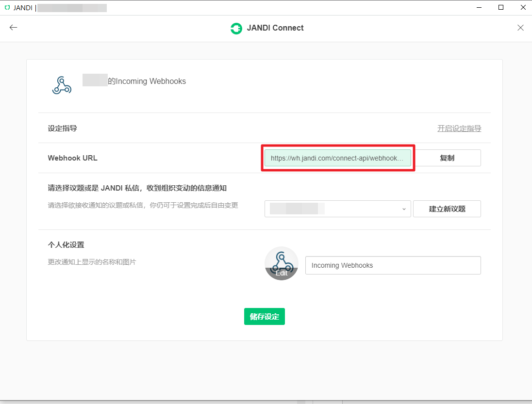The width and height of the screenshot is (532, 404).
Task: Go back using the left arrow
Action: click(x=13, y=28)
